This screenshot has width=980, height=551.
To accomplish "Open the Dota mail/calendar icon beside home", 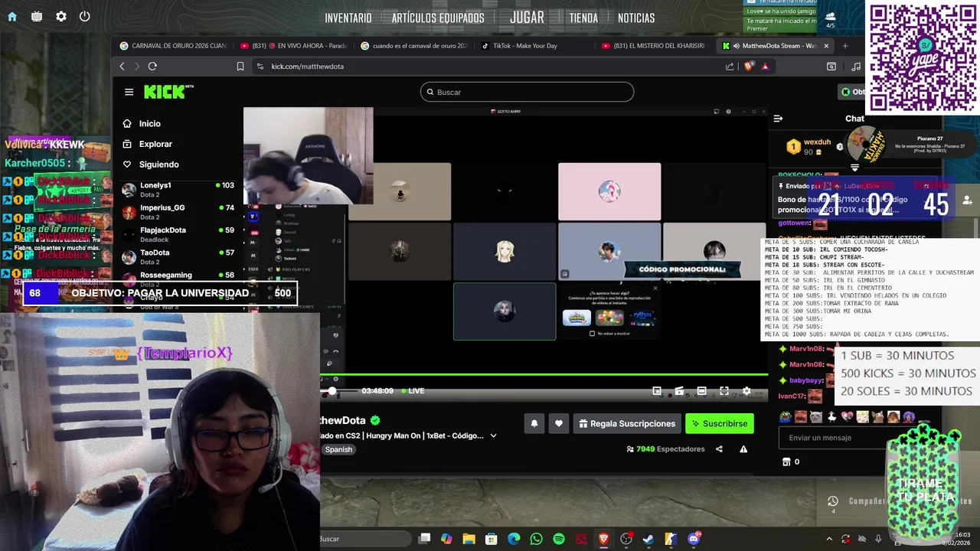I will point(37,16).
